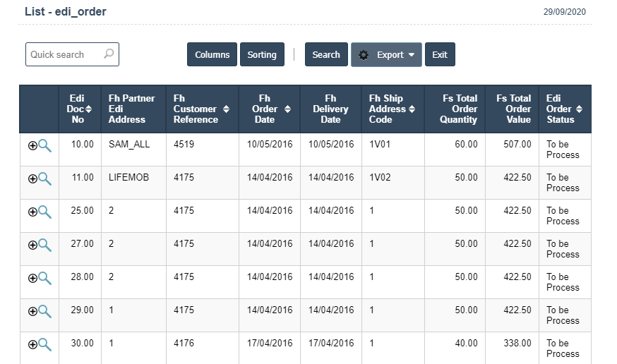Viewport: 617px width, 364px height.
Task: Click the Exit button
Action: coord(440,55)
